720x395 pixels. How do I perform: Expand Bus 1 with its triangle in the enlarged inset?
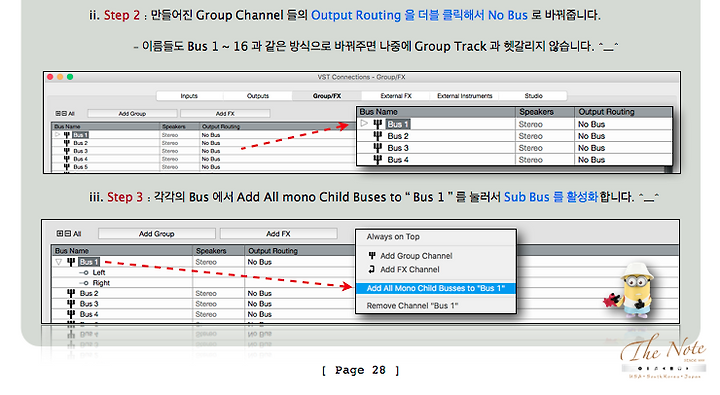(x=364, y=124)
